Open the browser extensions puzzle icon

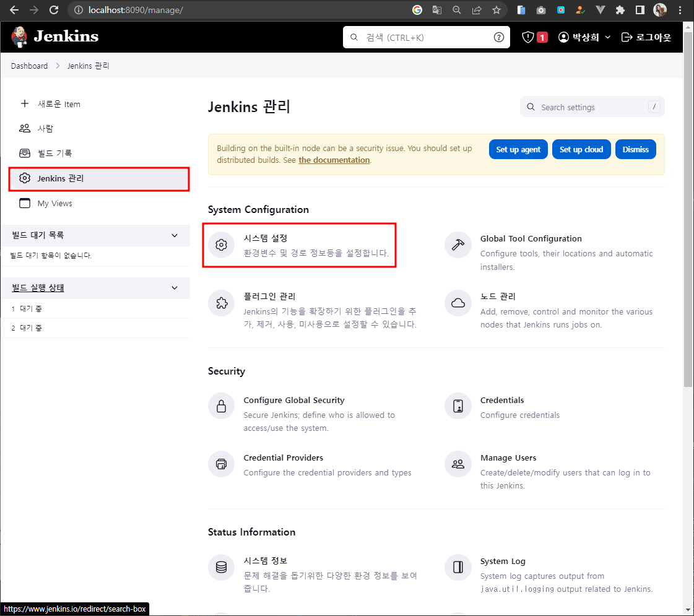tap(620, 10)
